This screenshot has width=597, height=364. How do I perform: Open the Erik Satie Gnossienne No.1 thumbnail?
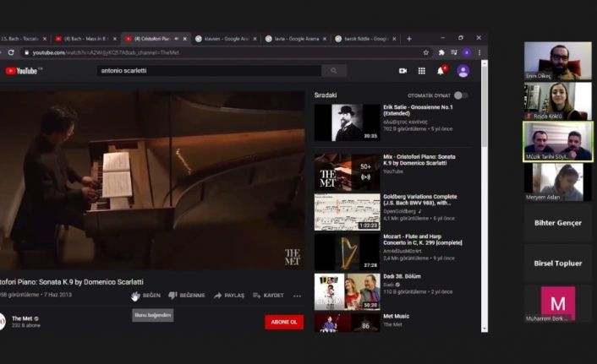point(347,122)
